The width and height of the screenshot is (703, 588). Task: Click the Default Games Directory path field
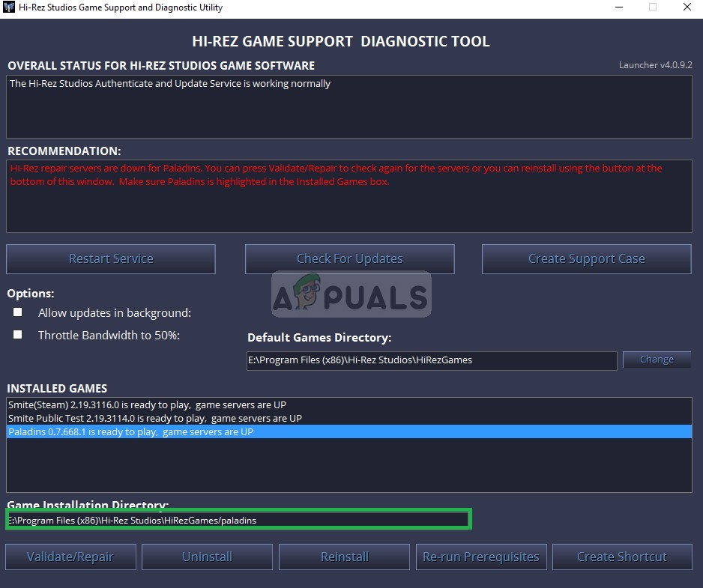(x=432, y=360)
